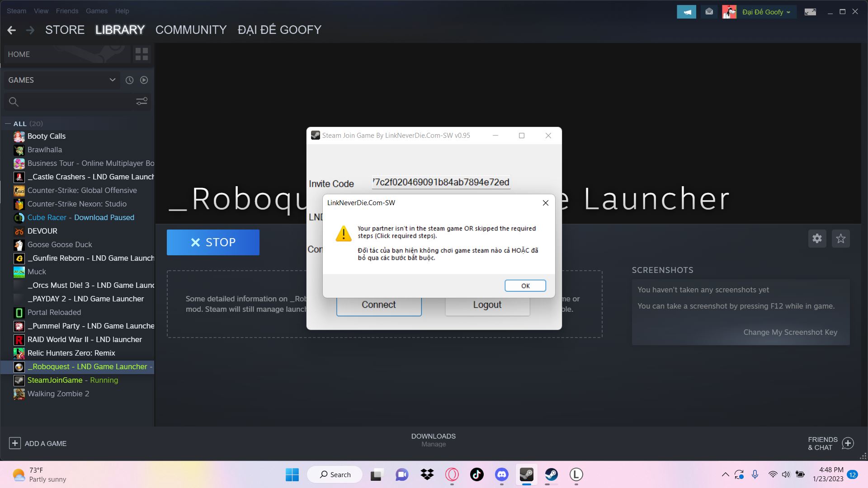Viewport: 868px width, 488px height.
Task: Switch Steam to Big Picture mode
Action: click(810, 12)
